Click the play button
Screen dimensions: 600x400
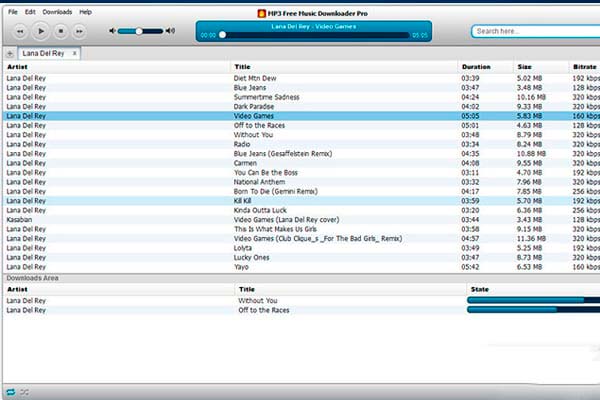click(x=41, y=31)
